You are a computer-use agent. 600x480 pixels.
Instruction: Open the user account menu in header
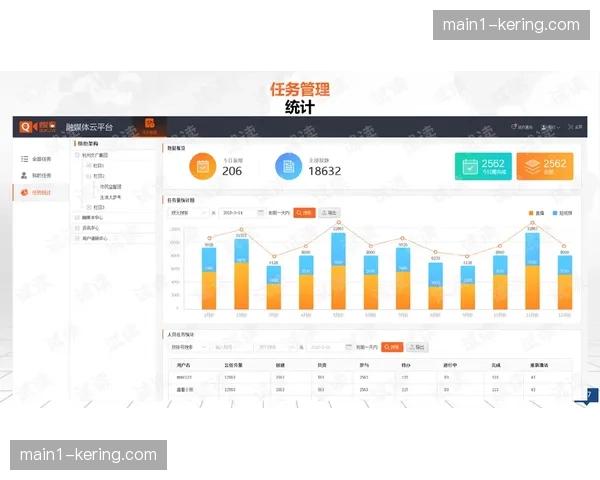(x=550, y=127)
